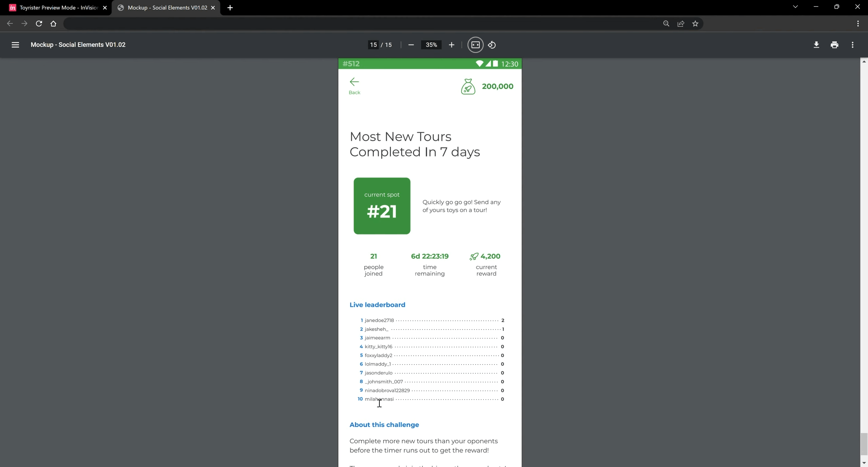The height and width of the screenshot is (467, 868).
Task: Reload the current page
Action: click(39, 23)
